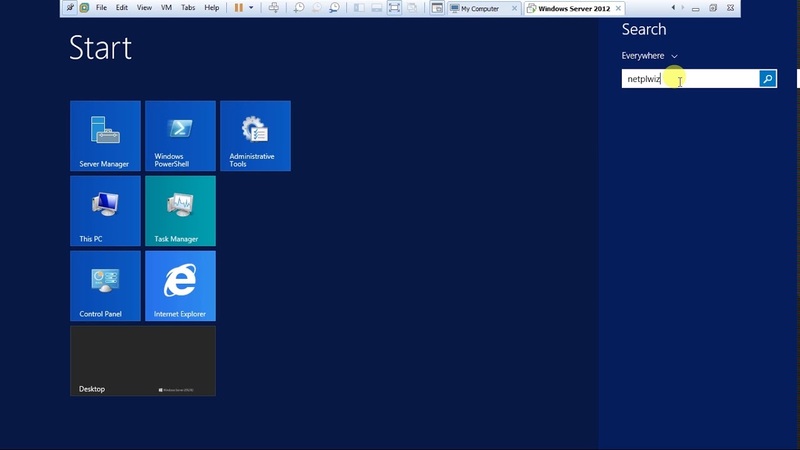This screenshot has width=800, height=450.
Task: Open the Server Manager tile
Action: (x=105, y=136)
